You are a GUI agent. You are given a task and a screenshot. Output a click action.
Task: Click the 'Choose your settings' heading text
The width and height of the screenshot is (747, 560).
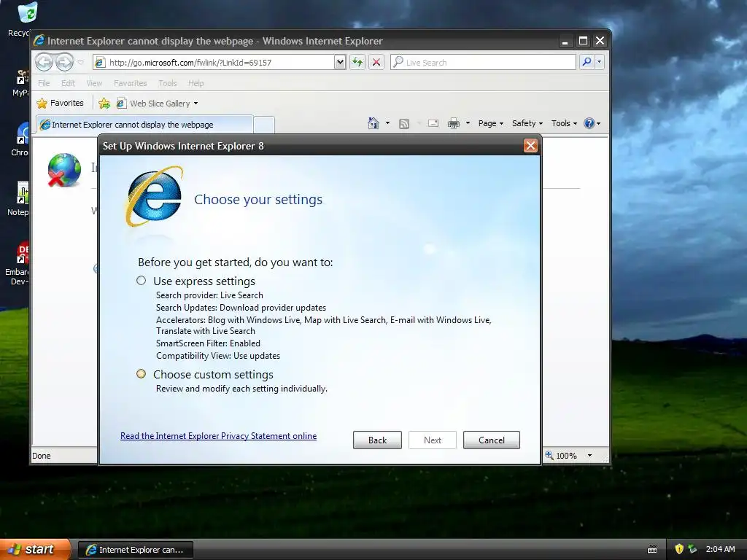[x=258, y=199]
